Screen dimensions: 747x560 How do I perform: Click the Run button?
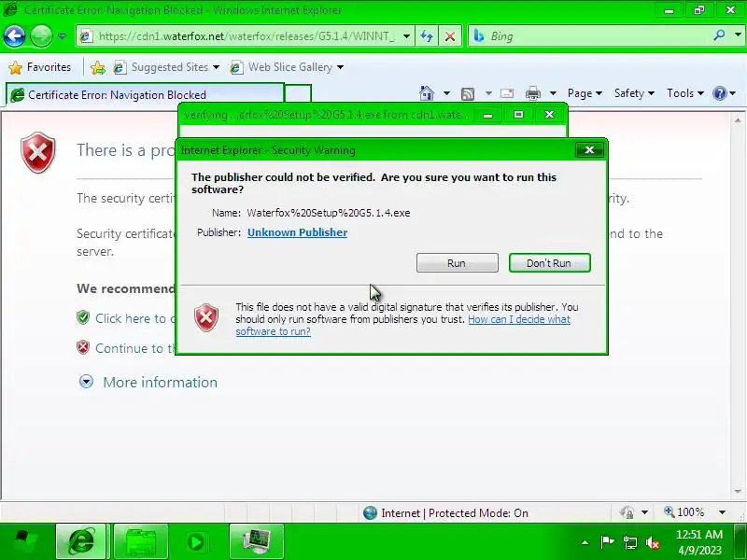point(458,263)
